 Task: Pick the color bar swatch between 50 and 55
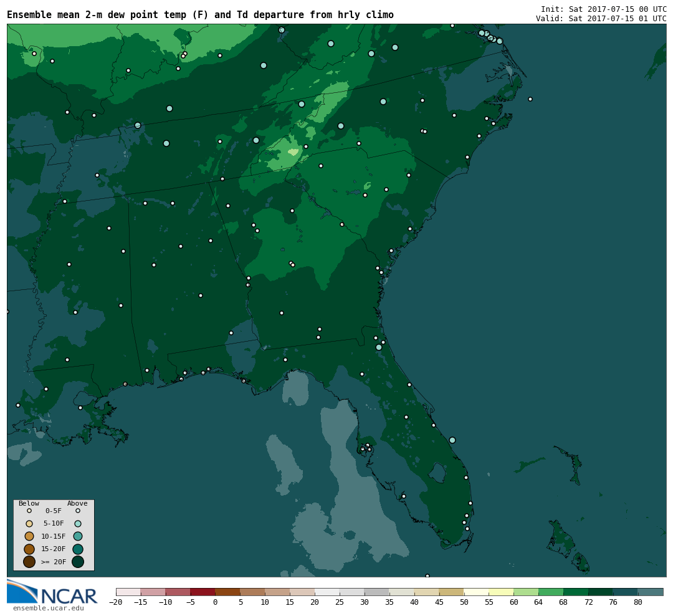pos(477,592)
